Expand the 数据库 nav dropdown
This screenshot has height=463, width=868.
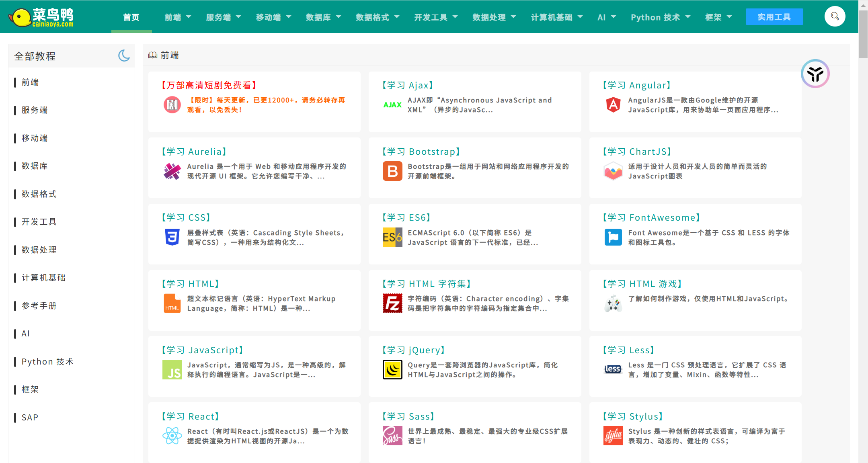coord(323,17)
